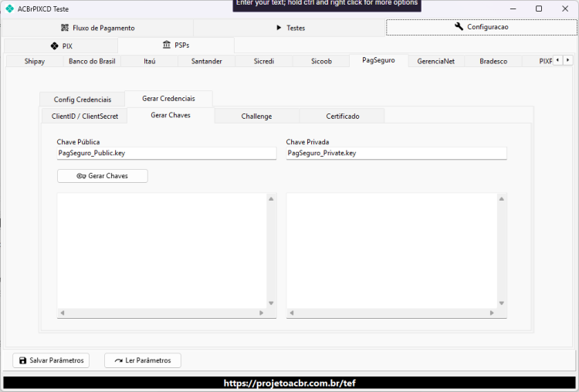
Task: Switch to the PIX sub-tab
Action: [x=61, y=46]
